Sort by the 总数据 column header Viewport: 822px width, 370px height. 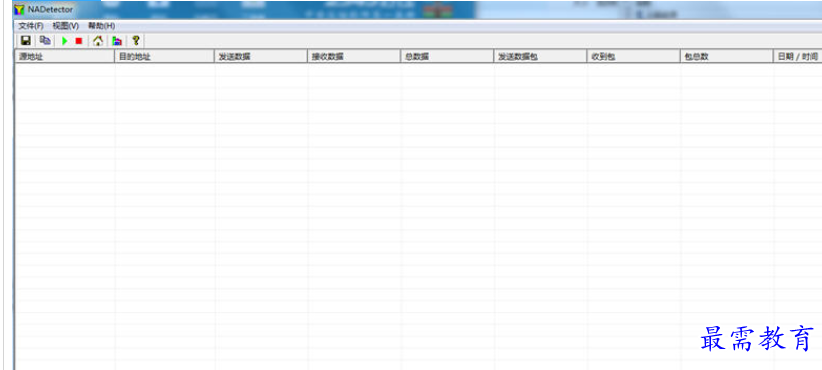(448, 57)
